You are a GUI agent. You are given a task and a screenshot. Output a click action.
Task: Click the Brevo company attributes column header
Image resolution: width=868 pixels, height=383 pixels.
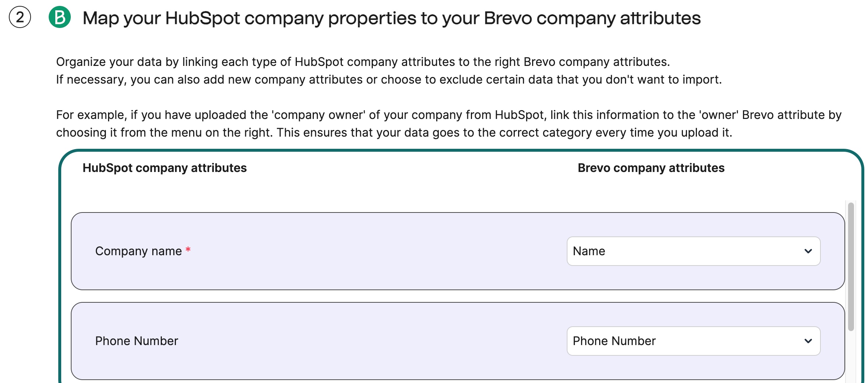point(651,168)
